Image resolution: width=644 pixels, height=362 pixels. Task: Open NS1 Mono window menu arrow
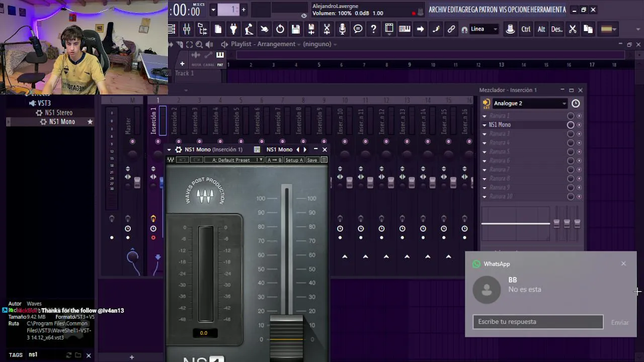pyautogui.click(x=170, y=149)
